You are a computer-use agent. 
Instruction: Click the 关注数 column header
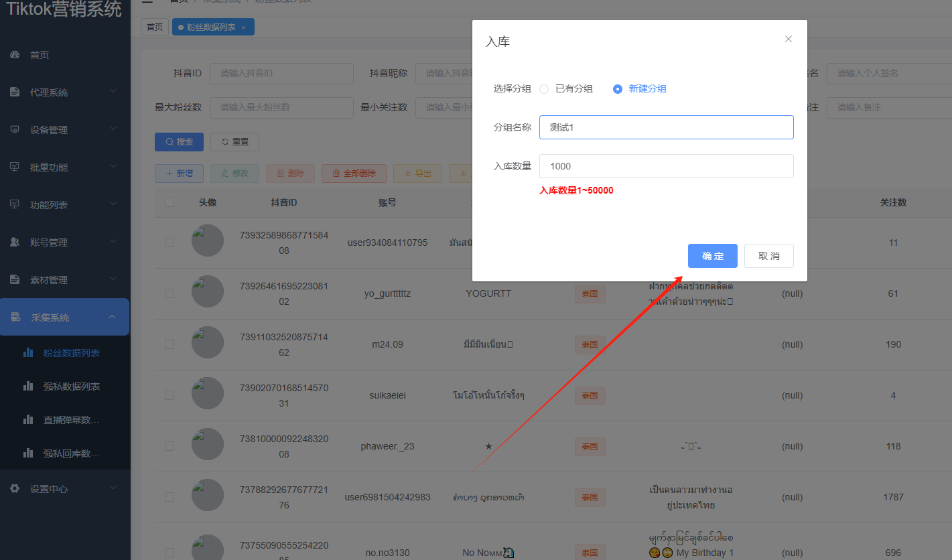click(x=893, y=202)
